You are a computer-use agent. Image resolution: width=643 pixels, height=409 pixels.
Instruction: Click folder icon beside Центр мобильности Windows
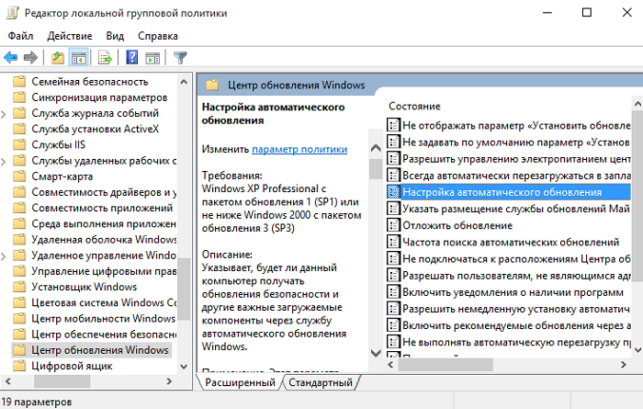[19, 318]
